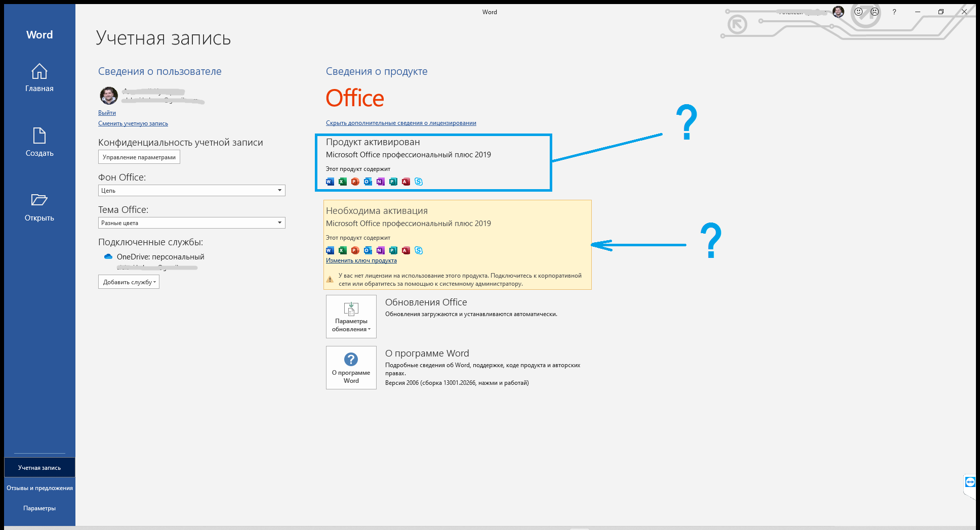This screenshot has width=980, height=530.
Task: Send a smile feedback via smiley icon
Action: pyautogui.click(x=859, y=12)
